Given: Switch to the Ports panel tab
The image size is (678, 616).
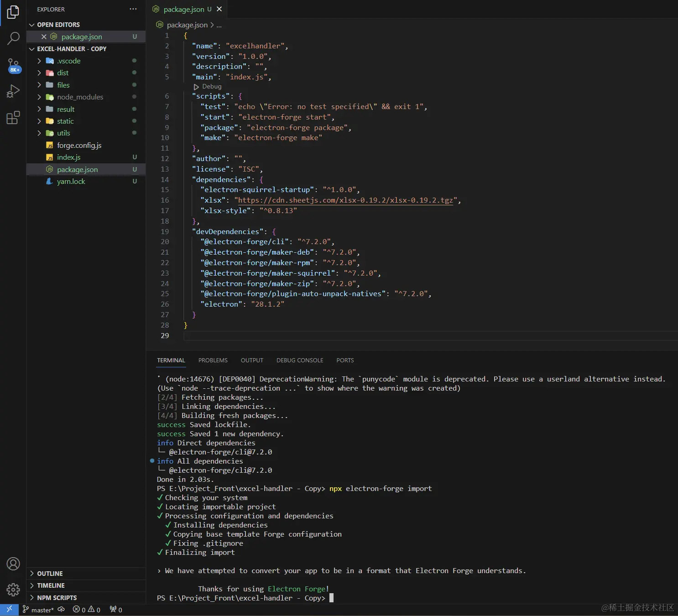Looking at the screenshot, I should 345,360.
